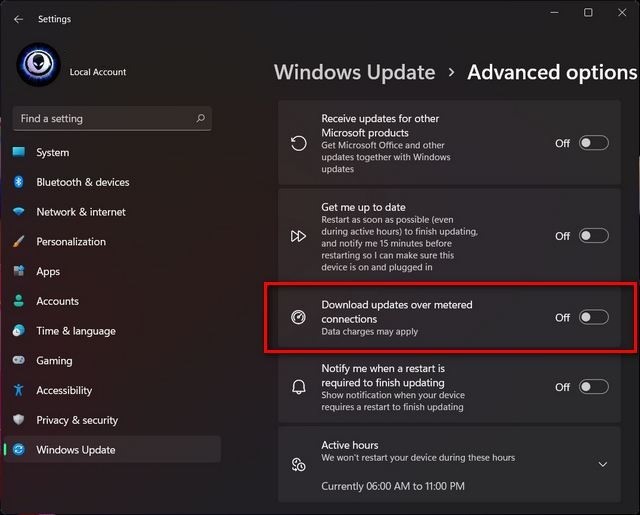This screenshot has width=640, height=515.
Task: Enable Receive updates for other Microsoft products
Action: (x=593, y=143)
